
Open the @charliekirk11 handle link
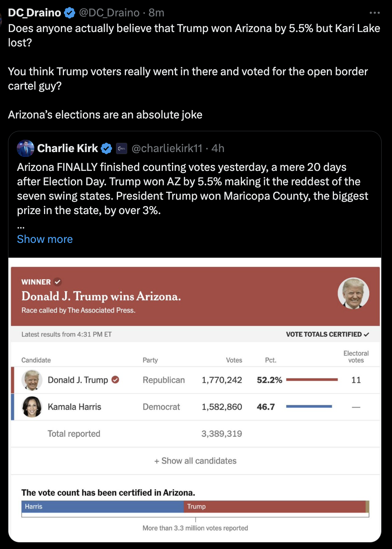coord(167,148)
